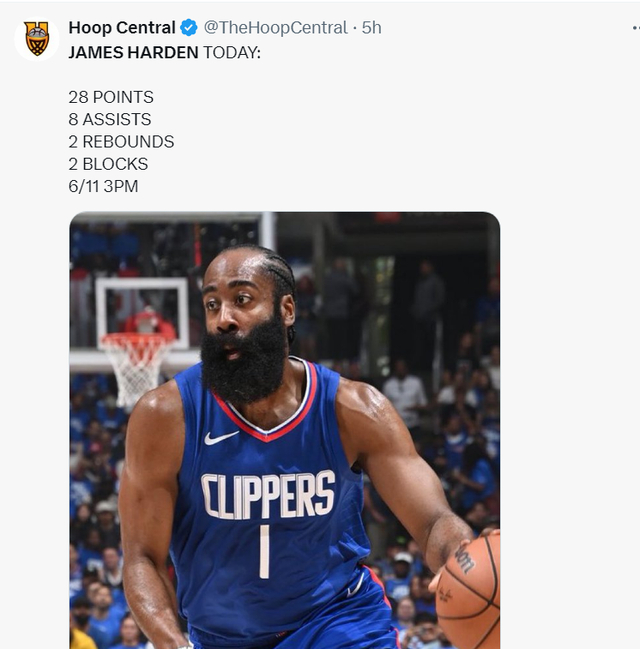The image size is (640, 649).
Task: Click the 6/11 3PM line
Action: pyautogui.click(x=103, y=186)
